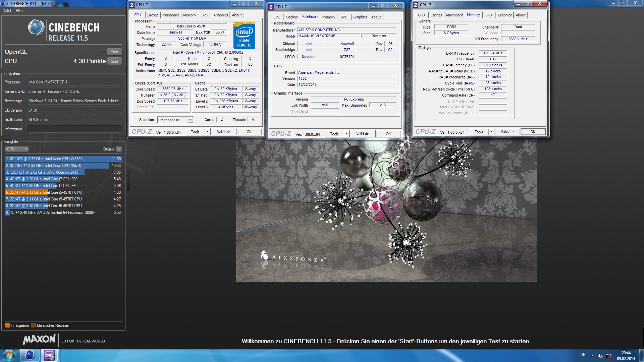Select Graphics tab in Memory CPU-Z window
The image size is (644, 362).
(x=504, y=15)
